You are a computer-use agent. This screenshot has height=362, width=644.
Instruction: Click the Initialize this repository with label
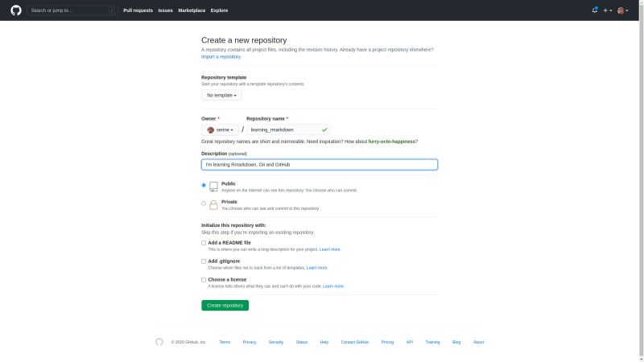point(233,225)
